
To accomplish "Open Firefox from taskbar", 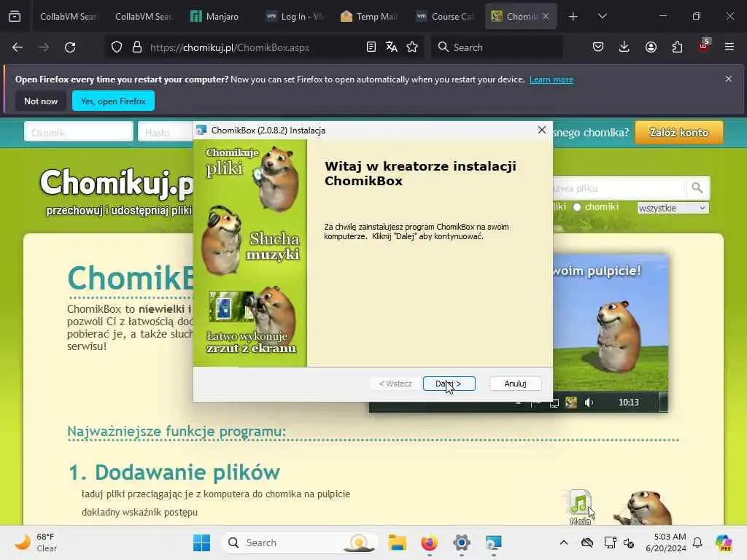I will click(x=429, y=542).
